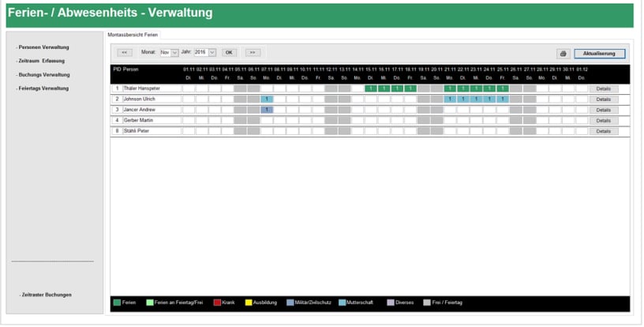The width and height of the screenshot is (644, 327).
Task: Open the Monat dropdown
Action: click(174, 52)
